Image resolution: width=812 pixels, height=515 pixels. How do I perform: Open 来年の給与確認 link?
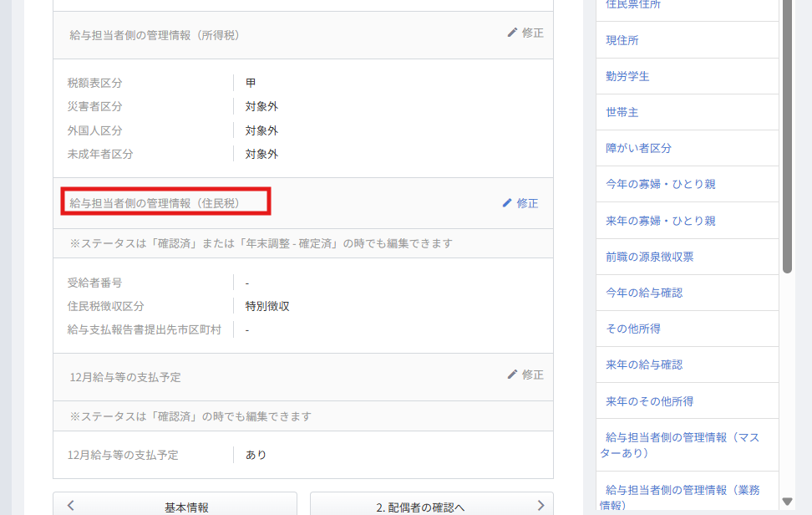[644, 365]
